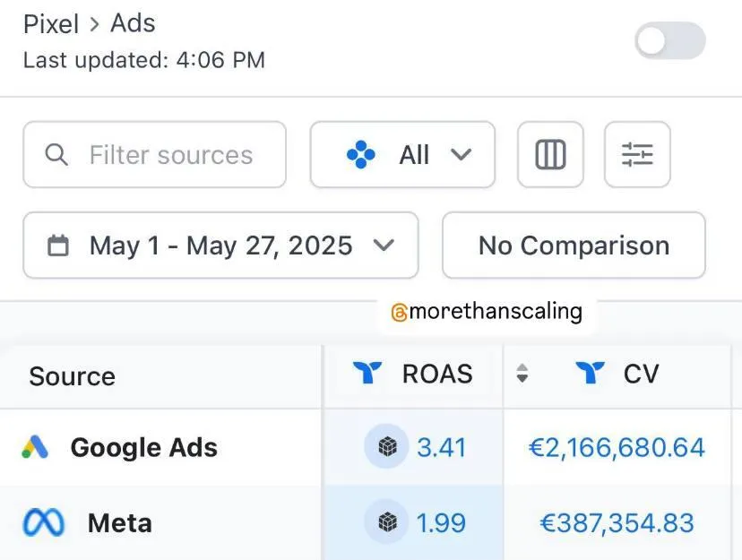Toggle the switch next to Pixel Ads header

tap(670, 40)
